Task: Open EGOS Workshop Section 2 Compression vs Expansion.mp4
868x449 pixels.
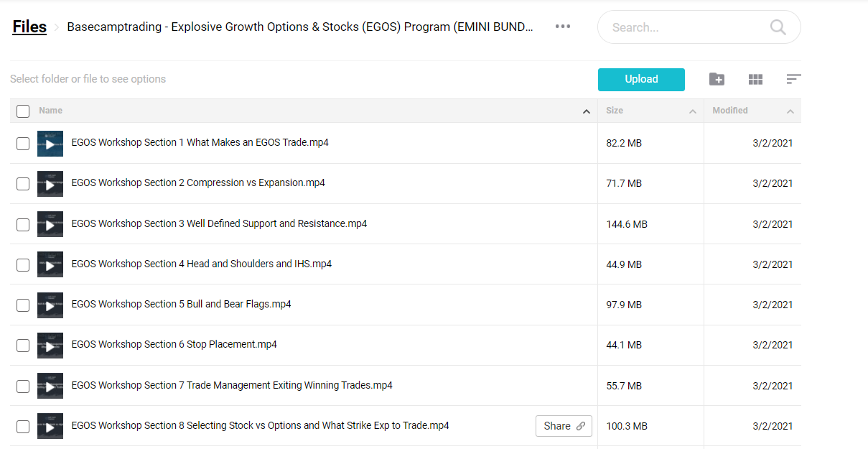Action: pos(198,182)
